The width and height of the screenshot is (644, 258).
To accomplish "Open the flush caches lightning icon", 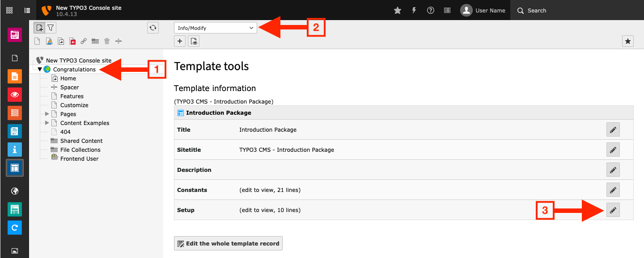I will click(x=414, y=10).
